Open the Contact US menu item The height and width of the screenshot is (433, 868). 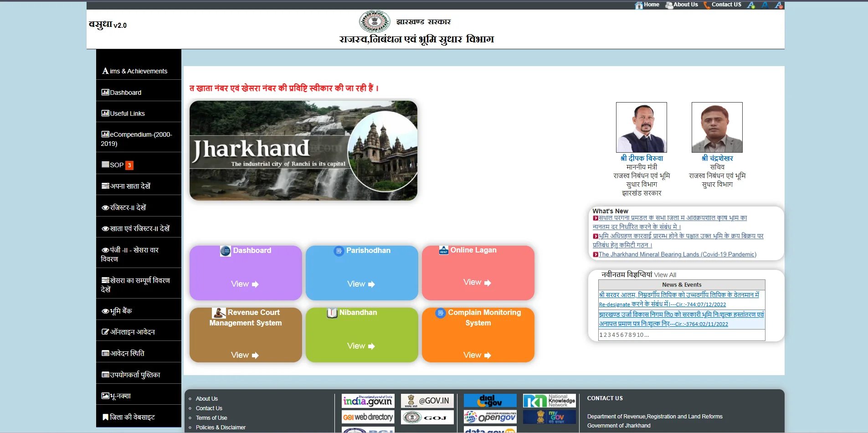click(726, 5)
